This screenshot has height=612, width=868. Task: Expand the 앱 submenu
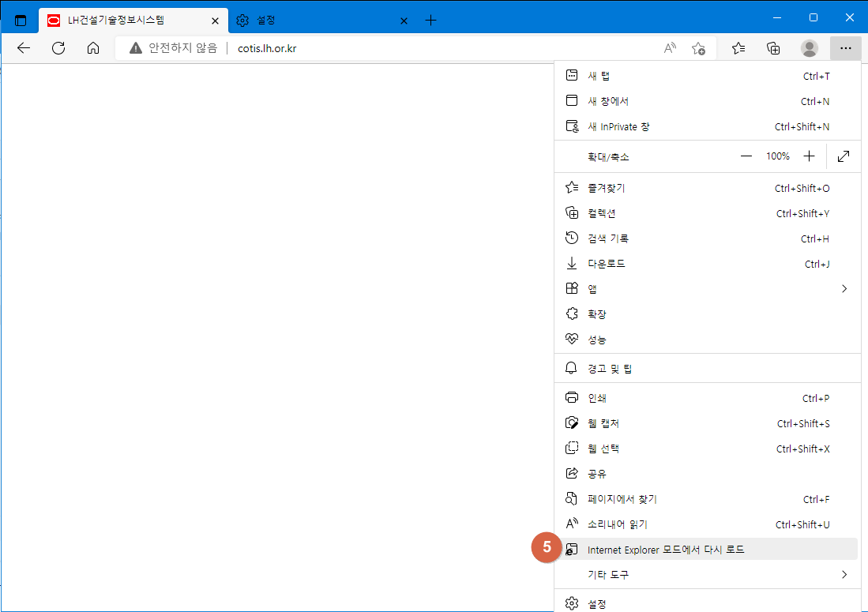(708, 289)
